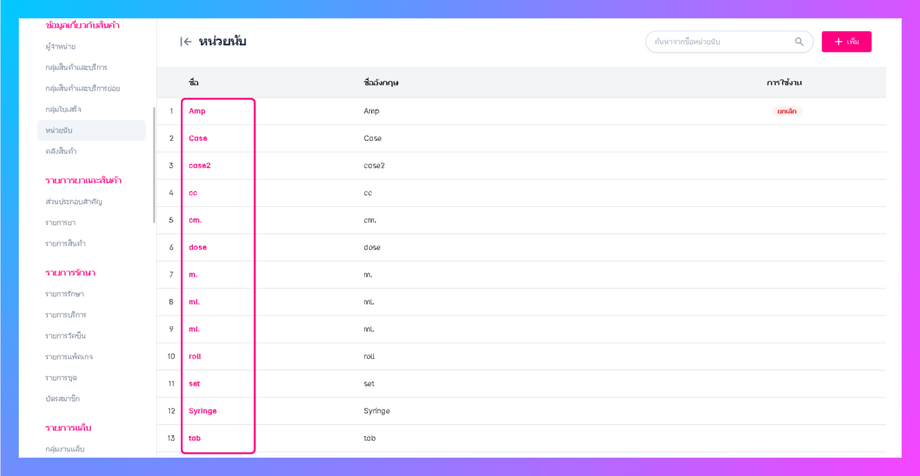The image size is (920, 476).
Task: Open รายการแพ็คเกจ sidebar item
Action: pyautogui.click(x=69, y=357)
